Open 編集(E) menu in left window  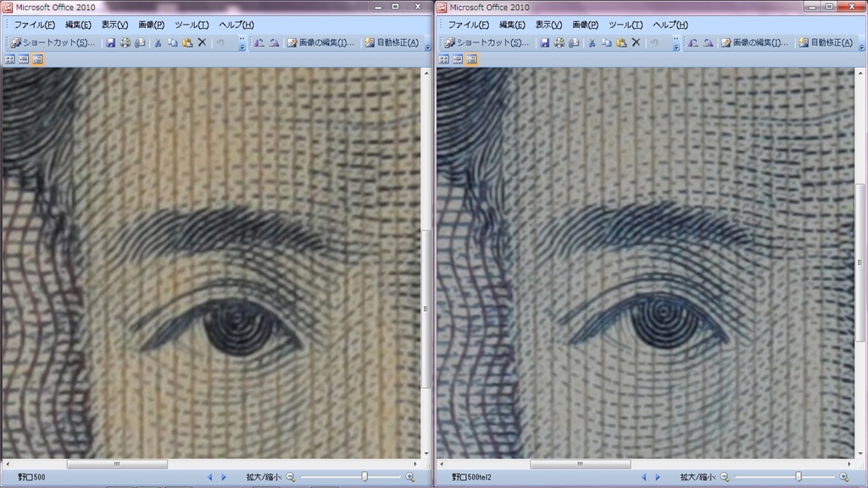pyautogui.click(x=78, y=25)
